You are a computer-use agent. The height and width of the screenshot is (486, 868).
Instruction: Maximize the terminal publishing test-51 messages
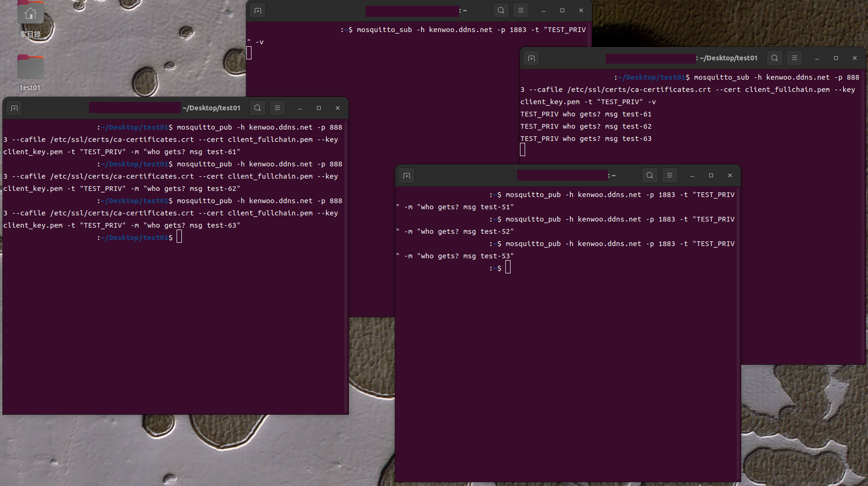pyautogui.click(x=711, y=175)
